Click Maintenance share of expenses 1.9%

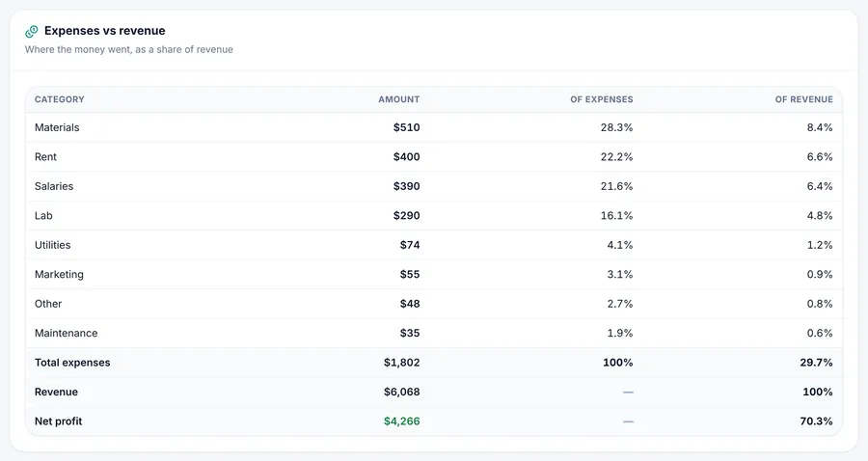(x=620, y=333)
